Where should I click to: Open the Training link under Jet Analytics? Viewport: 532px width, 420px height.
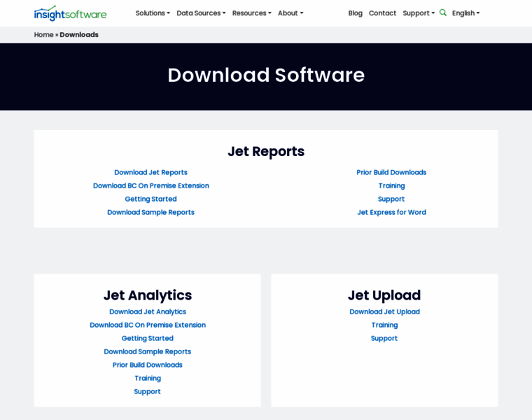point(148,378)
